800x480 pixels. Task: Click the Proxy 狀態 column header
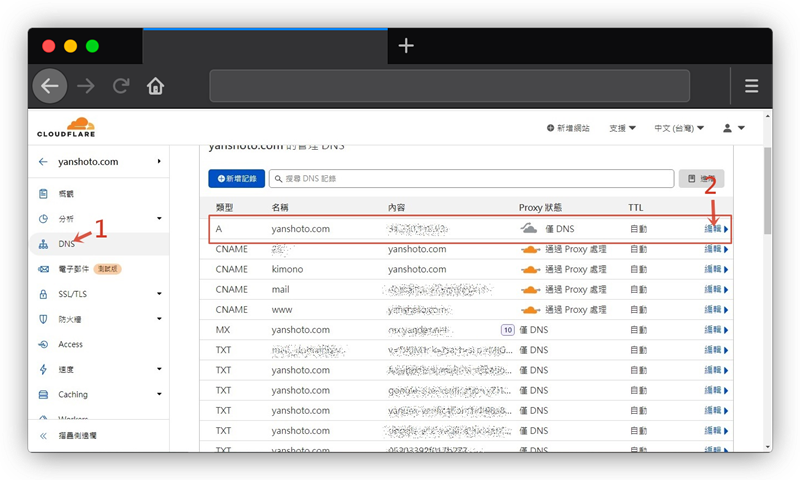coord(540,208)
